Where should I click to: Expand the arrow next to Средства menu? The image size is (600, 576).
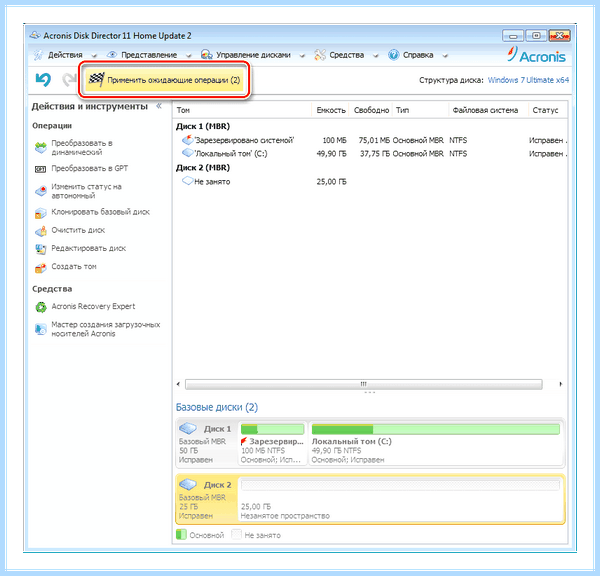coord(375,56)
